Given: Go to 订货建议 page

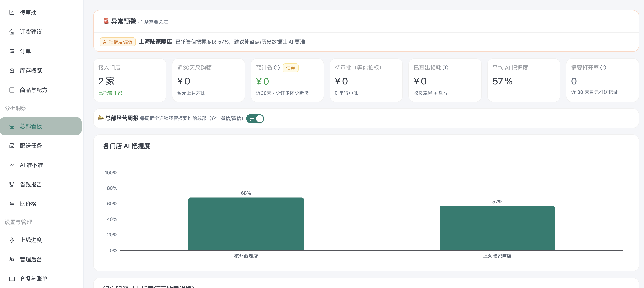Looking at the screenshot, I should point(41,32).
